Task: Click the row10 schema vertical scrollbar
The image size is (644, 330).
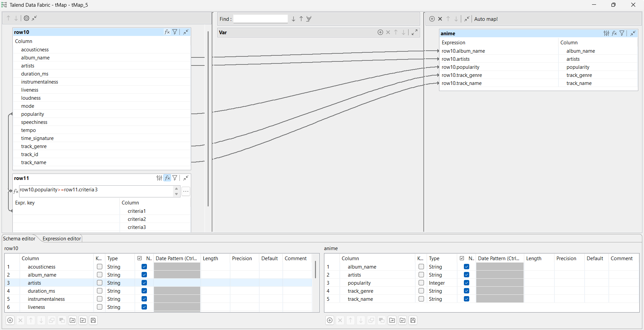Action: tap(315, 270)
